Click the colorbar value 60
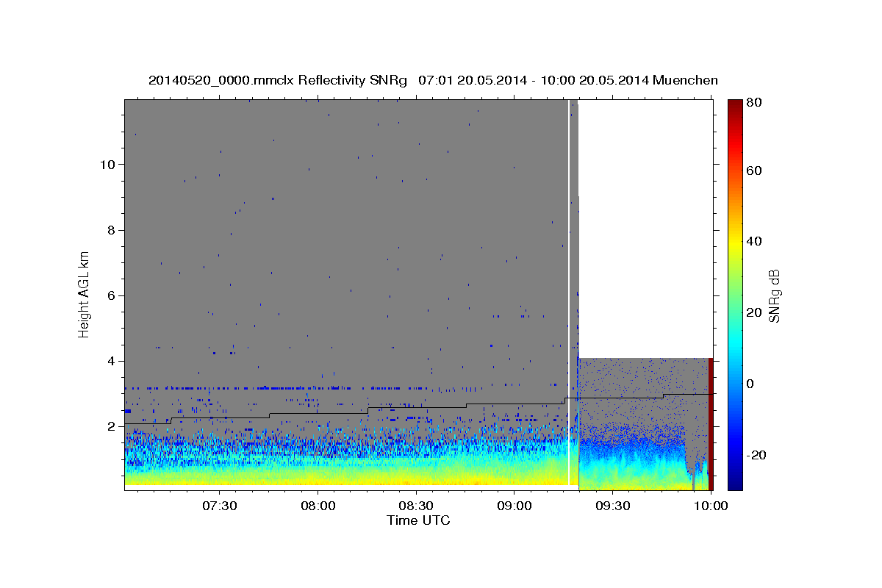Screen dimensions: 882x588 (x=755, y=171)
